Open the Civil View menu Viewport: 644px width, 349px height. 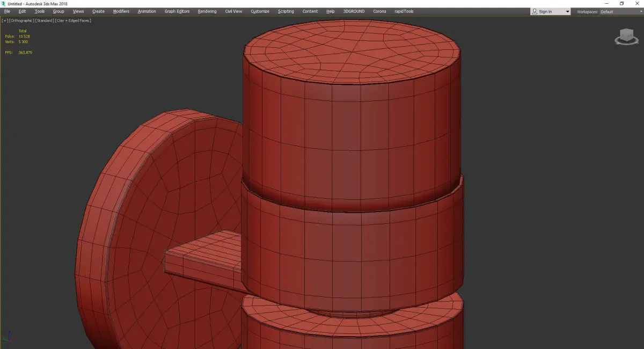[233, 11]
